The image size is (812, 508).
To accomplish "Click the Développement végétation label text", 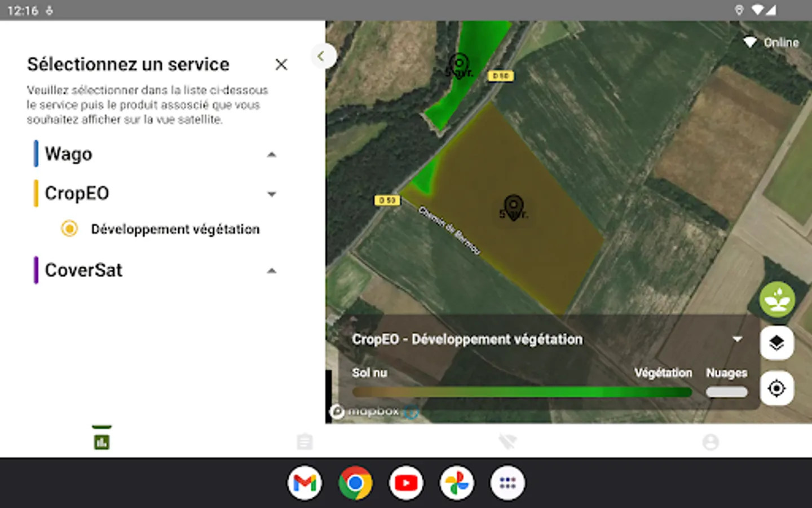I will [175, 229].
